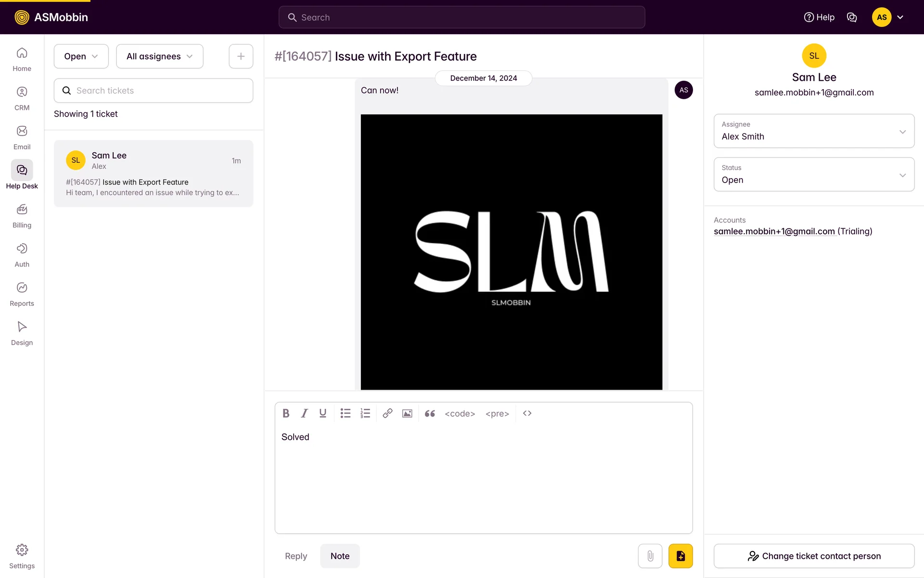The image size is (924, 578).
Task: Insert a block quote
Action: (430, 413)
